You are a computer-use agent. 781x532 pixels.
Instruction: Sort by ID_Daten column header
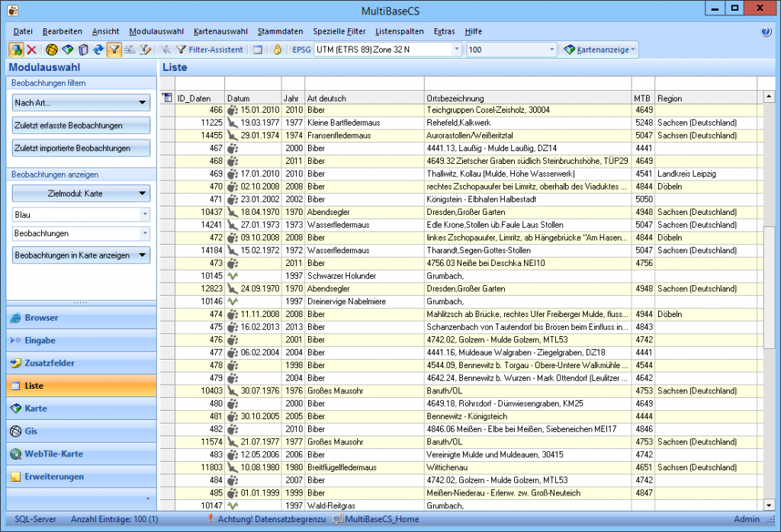[199, 98]
